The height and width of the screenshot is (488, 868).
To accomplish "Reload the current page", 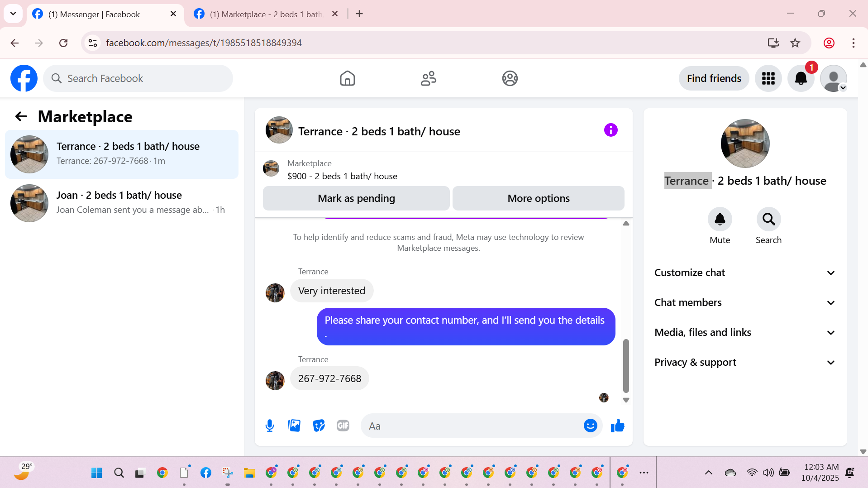I will tap(63, 43).
